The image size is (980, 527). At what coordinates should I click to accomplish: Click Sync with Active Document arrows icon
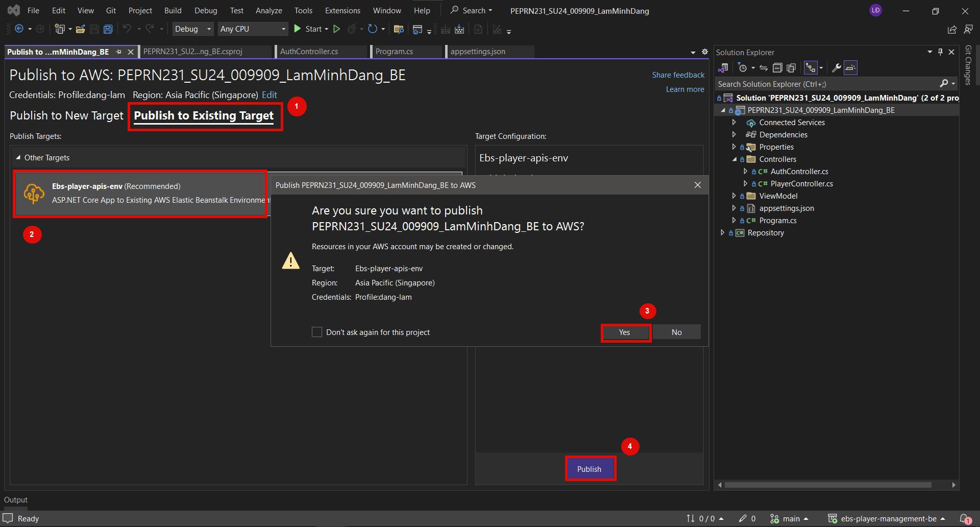(x=764, y=68)
